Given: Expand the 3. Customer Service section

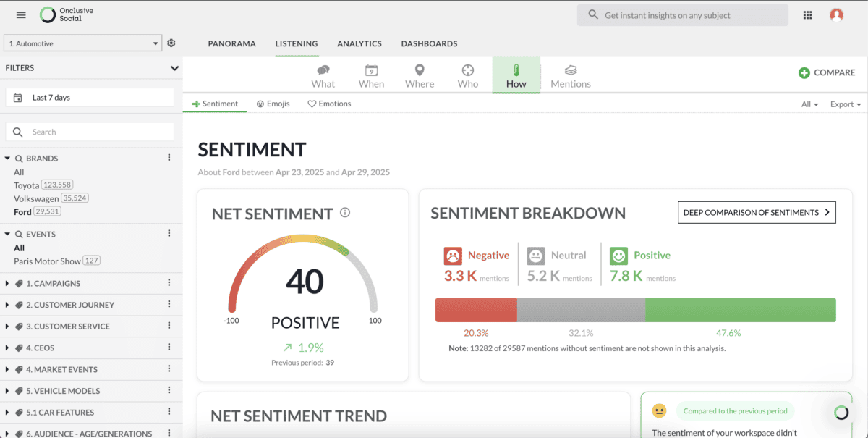Looking at the screenshot, I should (x=7, y=326).
